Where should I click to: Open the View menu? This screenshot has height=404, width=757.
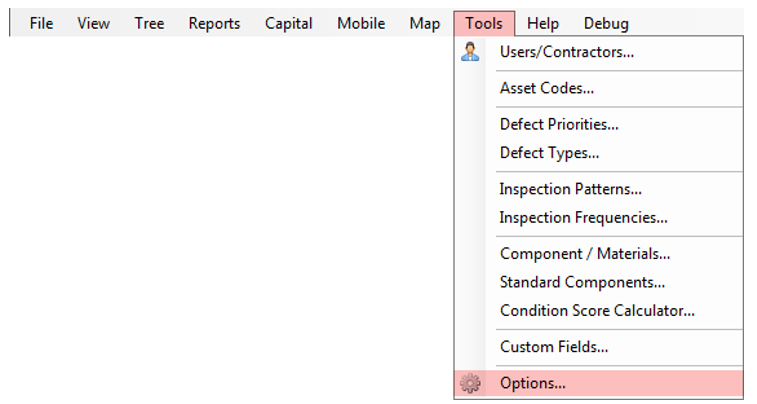click(x=93, y=23)
